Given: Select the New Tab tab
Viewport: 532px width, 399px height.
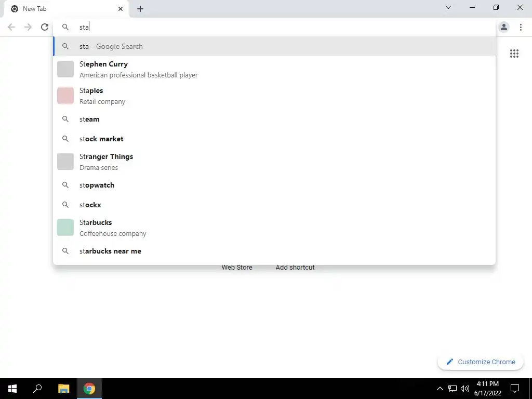Looking at the screenshot, I should [x=66, y=9].
